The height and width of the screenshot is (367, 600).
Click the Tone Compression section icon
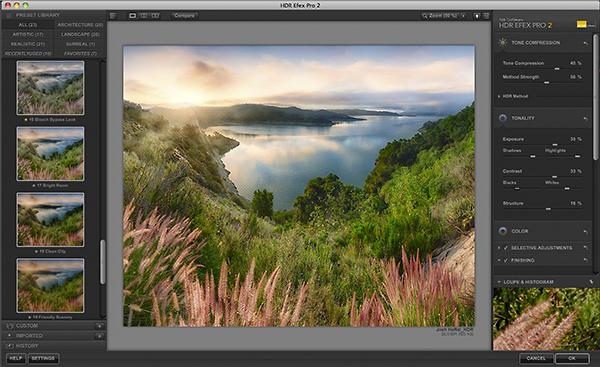(503, 42)
